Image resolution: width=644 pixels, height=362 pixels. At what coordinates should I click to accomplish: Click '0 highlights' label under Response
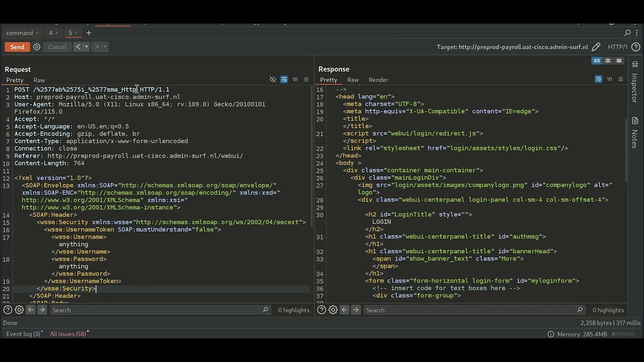pos(608,310)
